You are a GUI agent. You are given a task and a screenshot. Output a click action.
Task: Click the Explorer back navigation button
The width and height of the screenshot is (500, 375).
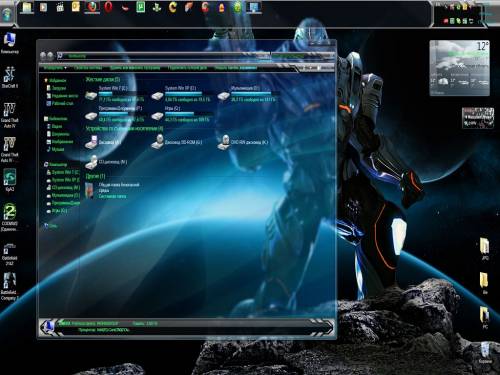43,56
